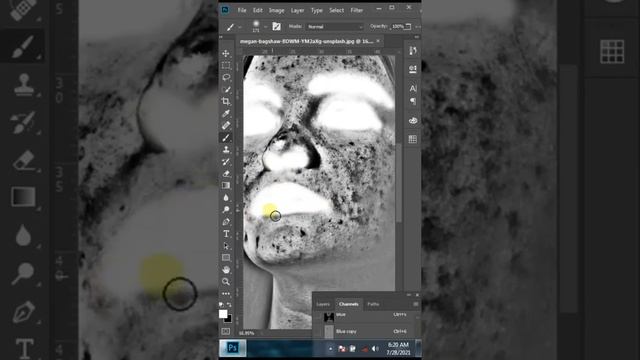The height and width of the screenshot is (360, 640).
Task: Select the Brush tool in toolbar
Action: coord(226,138)
